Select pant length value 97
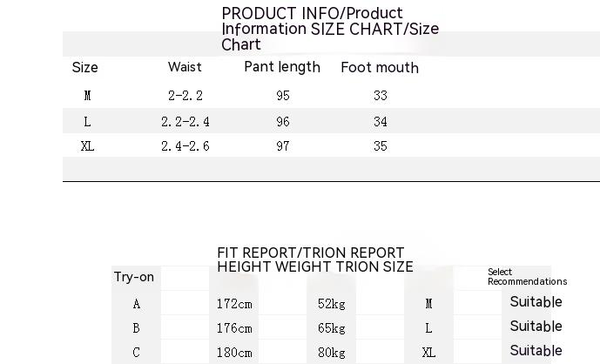 (x=282, y=146)
